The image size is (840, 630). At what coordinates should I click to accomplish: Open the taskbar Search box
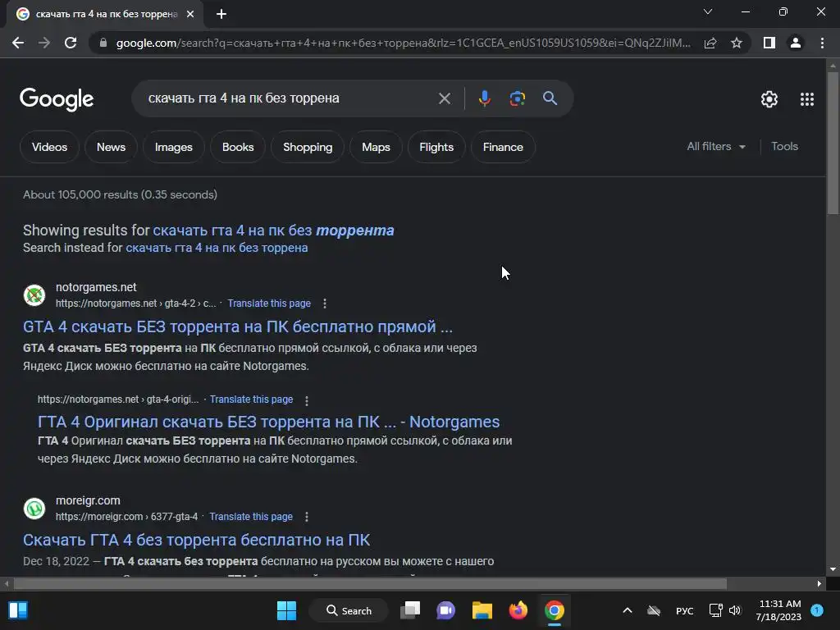pos(349,610)
